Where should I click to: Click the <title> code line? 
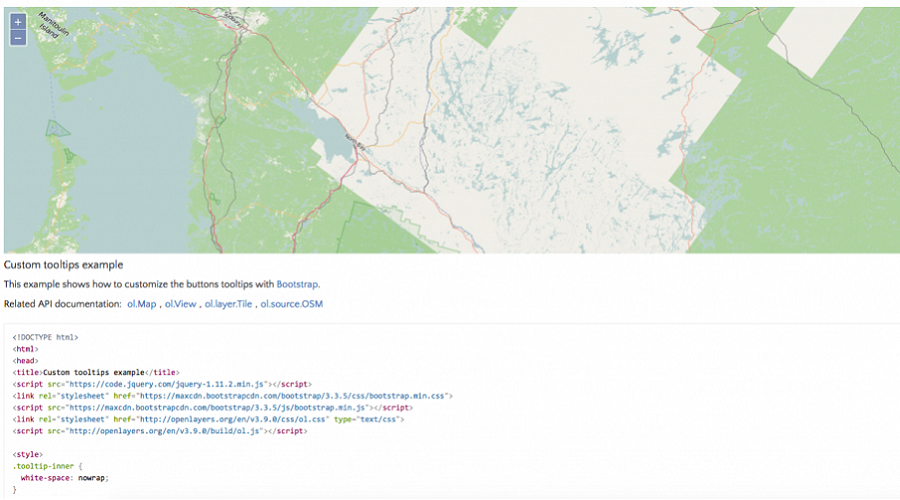96,372
